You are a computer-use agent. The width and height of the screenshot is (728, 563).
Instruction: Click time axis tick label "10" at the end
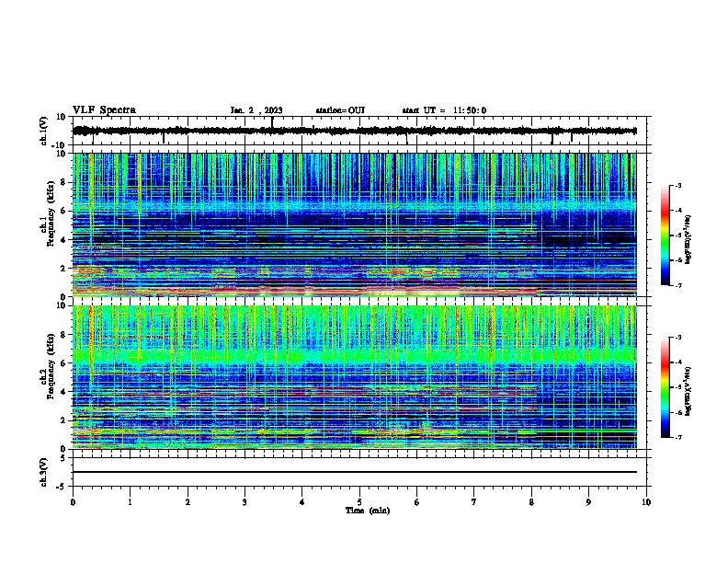point(646,502)
